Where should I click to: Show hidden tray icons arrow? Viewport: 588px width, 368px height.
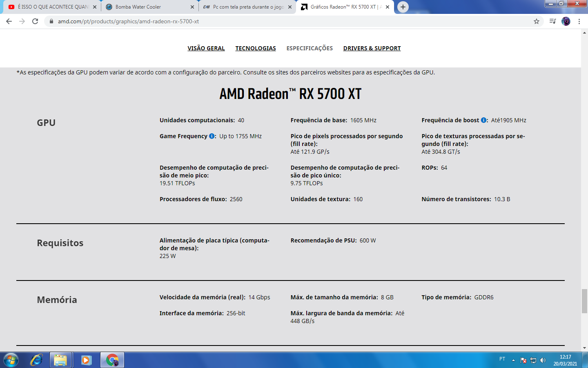[513, 360]
